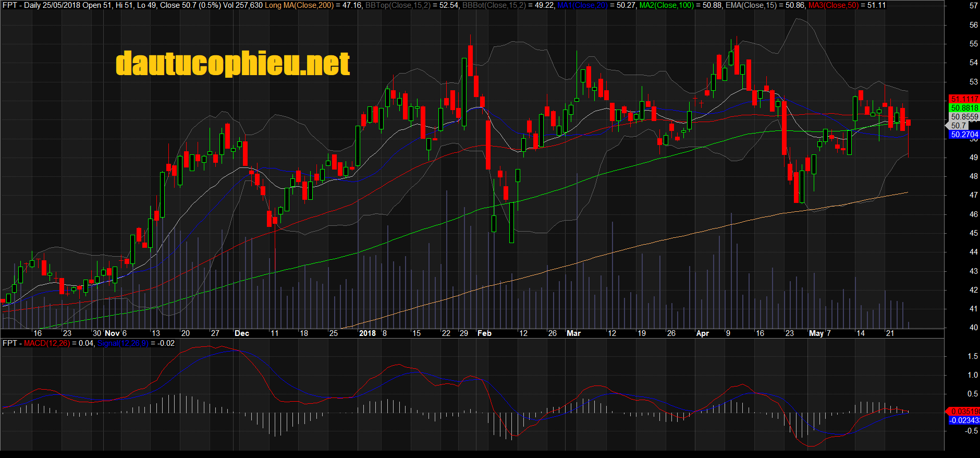Click the May marker on date axis
This screenshot has height=458, width=980.
point(816,333)
